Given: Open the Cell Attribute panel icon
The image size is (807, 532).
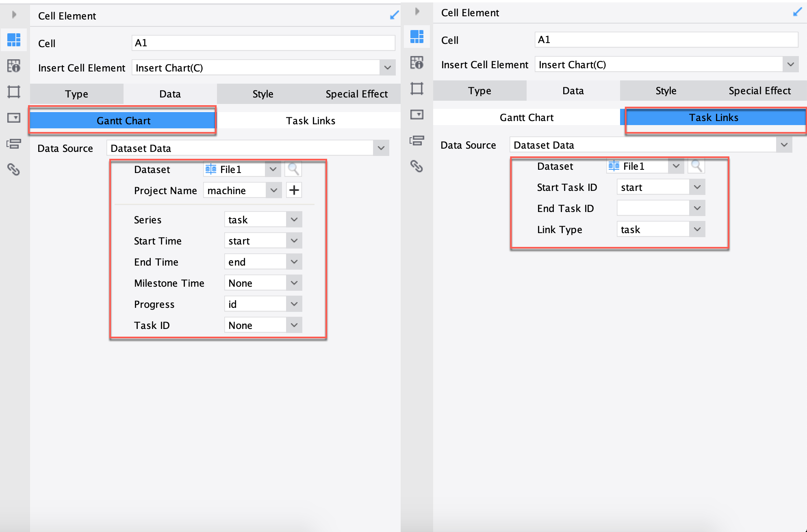Looking at the screenshot, I should 14,65.
